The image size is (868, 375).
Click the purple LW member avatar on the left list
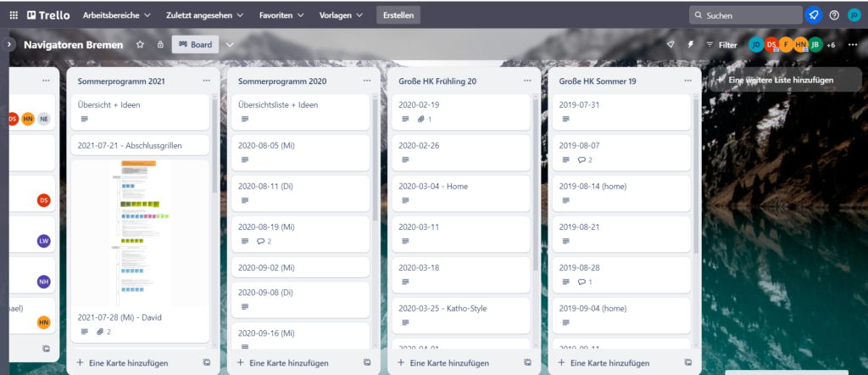pyautogui.click(x=44, y=241)
